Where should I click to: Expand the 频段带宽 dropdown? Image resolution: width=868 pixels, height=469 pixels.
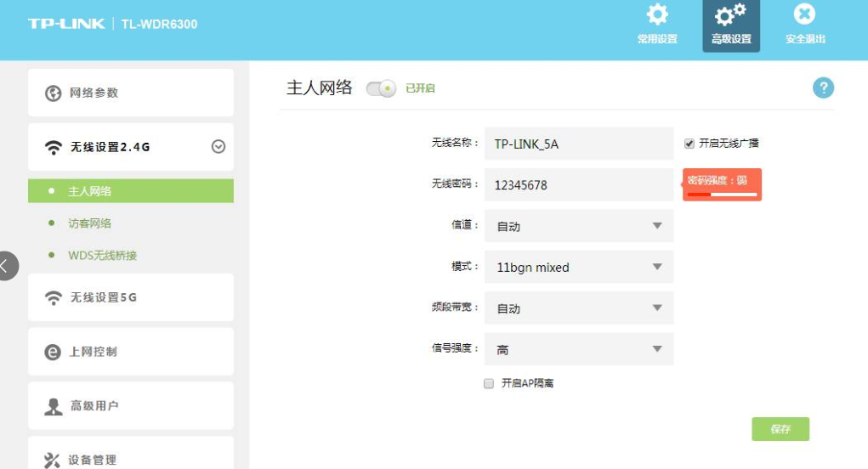578,308
